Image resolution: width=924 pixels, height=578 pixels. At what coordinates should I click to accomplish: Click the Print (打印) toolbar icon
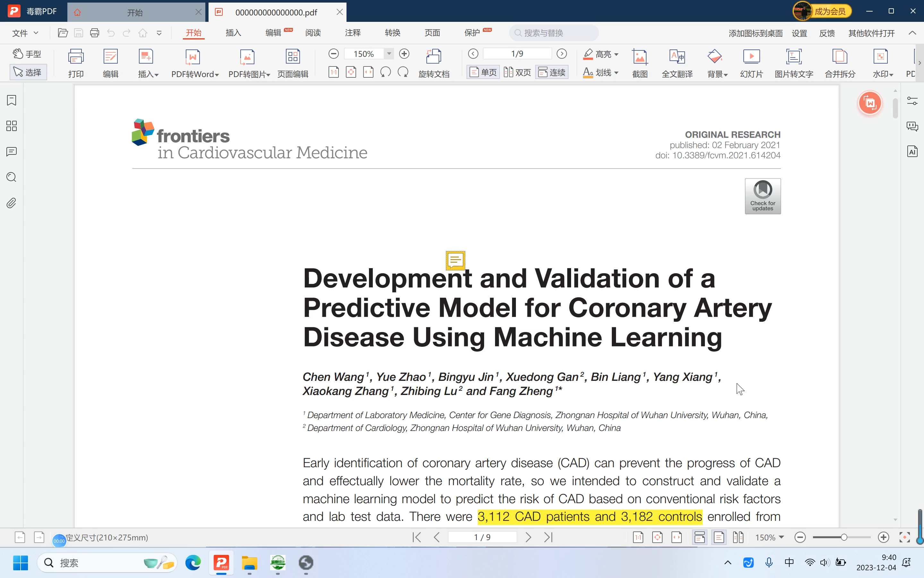76,63
